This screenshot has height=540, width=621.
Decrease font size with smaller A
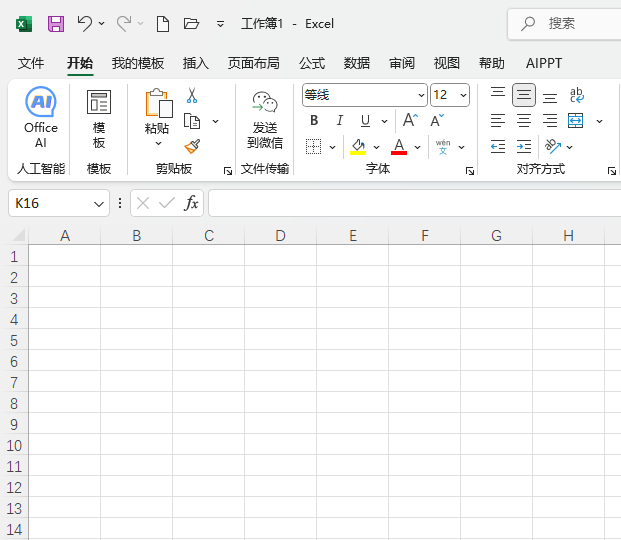coord(437,120)
